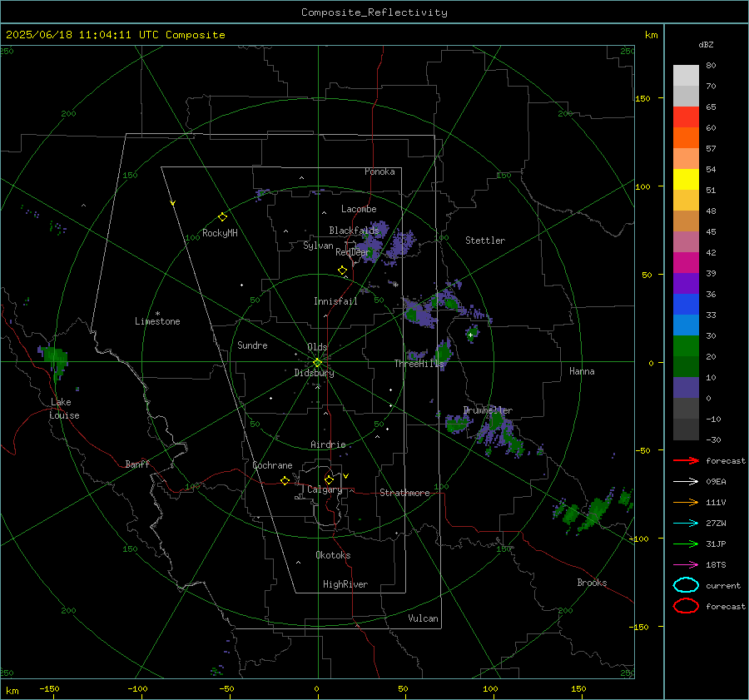Click the Sylvan label
The height and width of the screenshot is (700, 749).
point(318,246)
